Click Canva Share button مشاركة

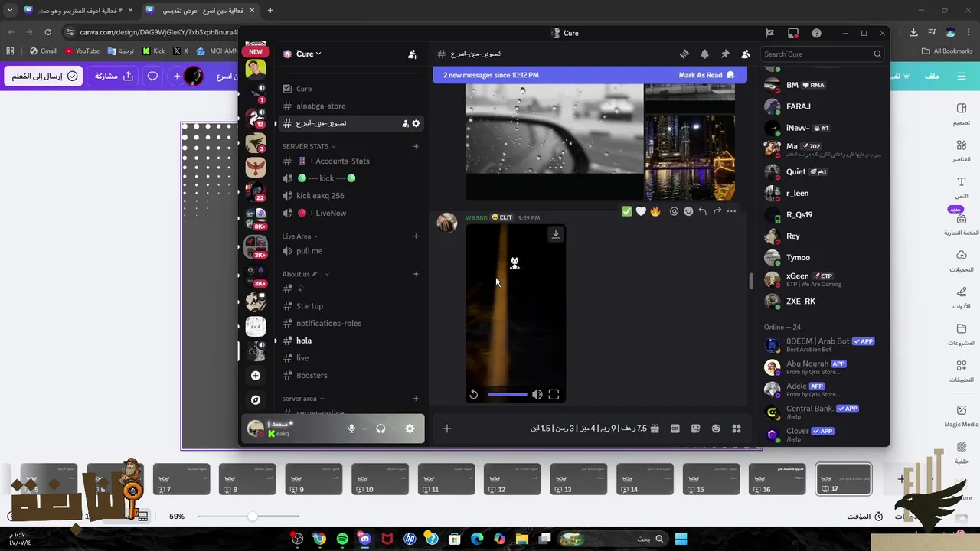114,77
